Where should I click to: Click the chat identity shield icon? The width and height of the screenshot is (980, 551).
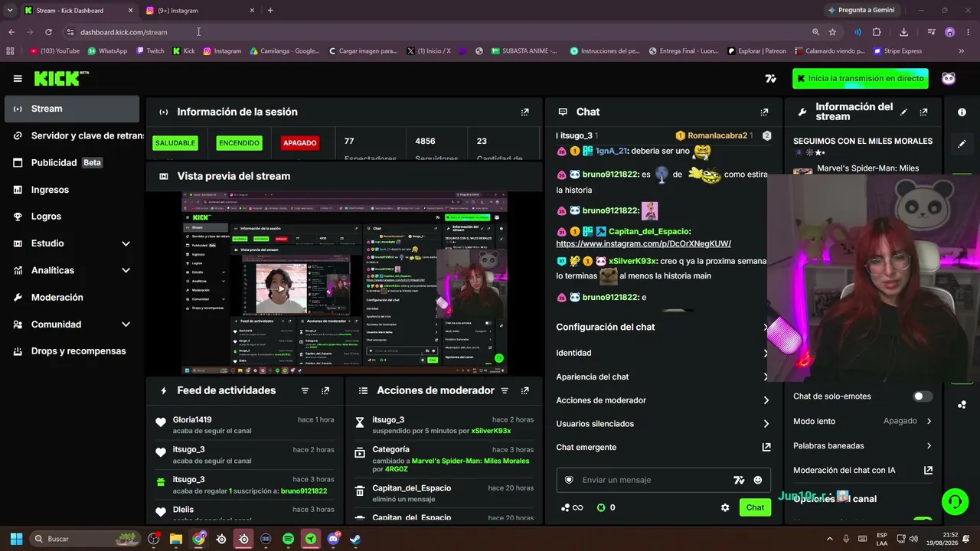(569, 480)
